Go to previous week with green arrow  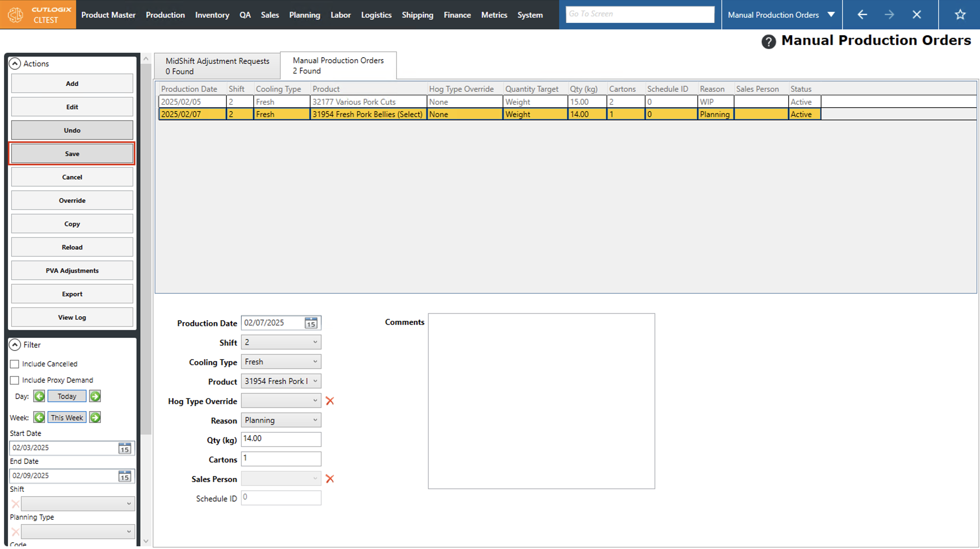(x=39, y=418)
